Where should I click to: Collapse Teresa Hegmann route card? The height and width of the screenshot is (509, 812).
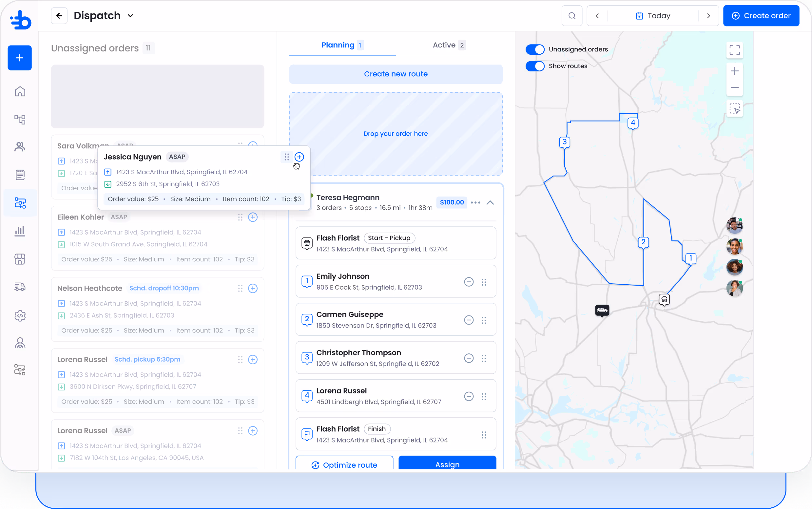click(x=490, y=203)
